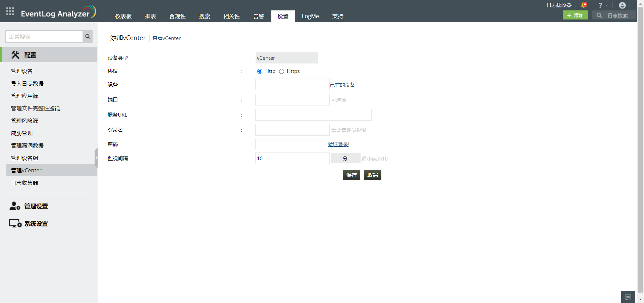Click the green 添加 button
Screen dimensions: 644x303
[575, 15]
